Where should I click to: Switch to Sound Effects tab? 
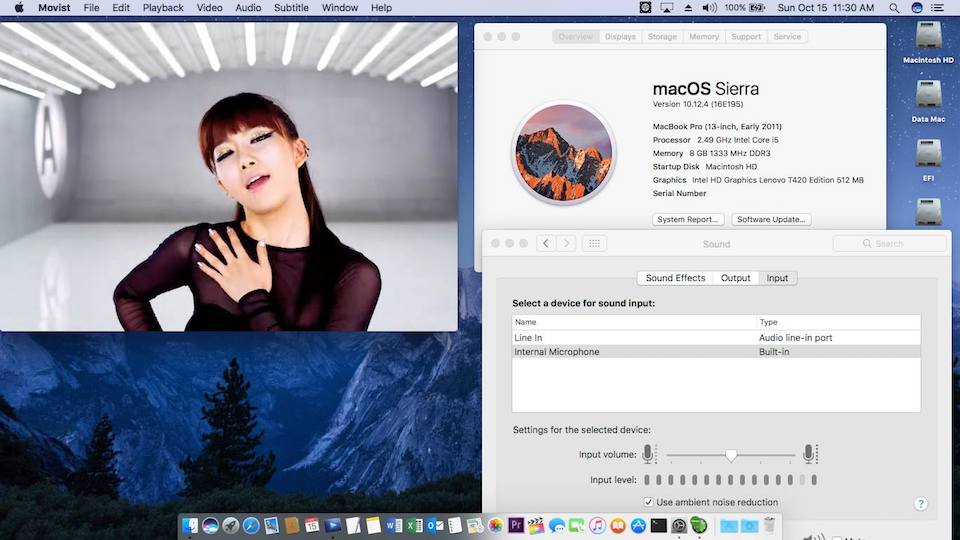tap(675, 278)
